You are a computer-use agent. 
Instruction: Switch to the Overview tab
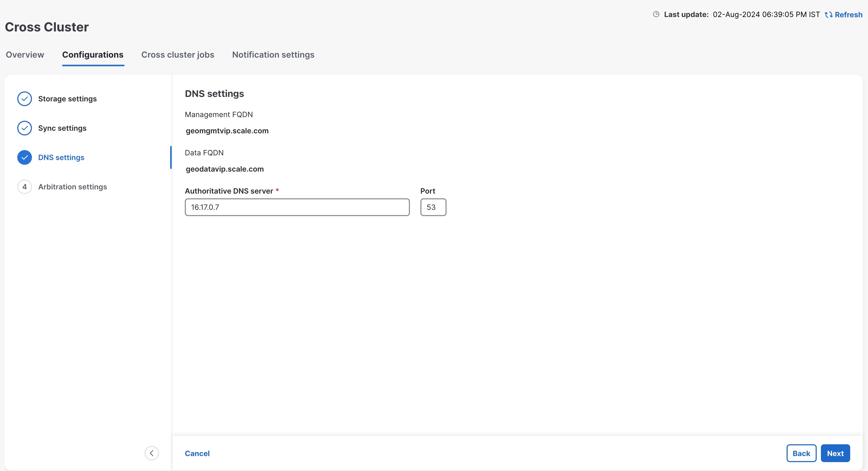(x=25, y=55)
